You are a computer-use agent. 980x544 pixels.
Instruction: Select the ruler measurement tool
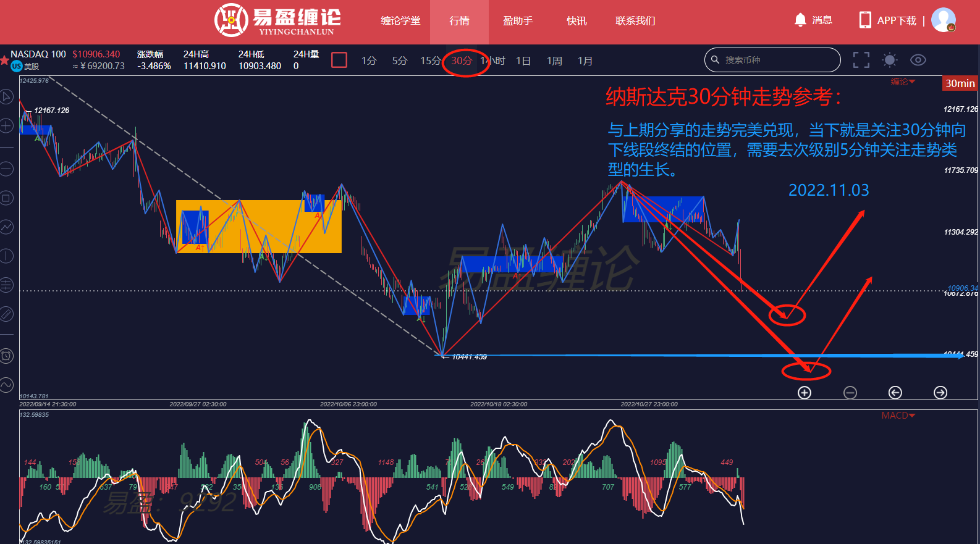coord(6,314)
